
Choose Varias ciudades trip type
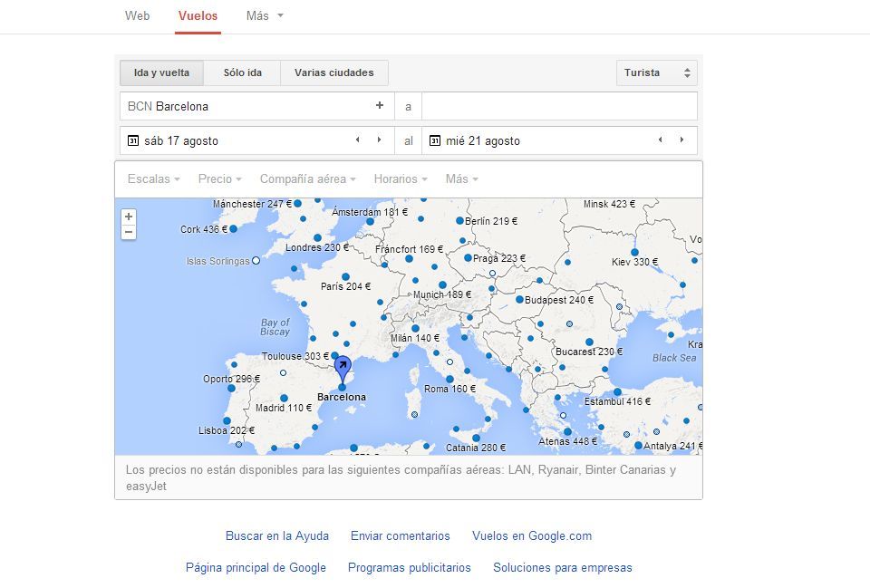334,72
